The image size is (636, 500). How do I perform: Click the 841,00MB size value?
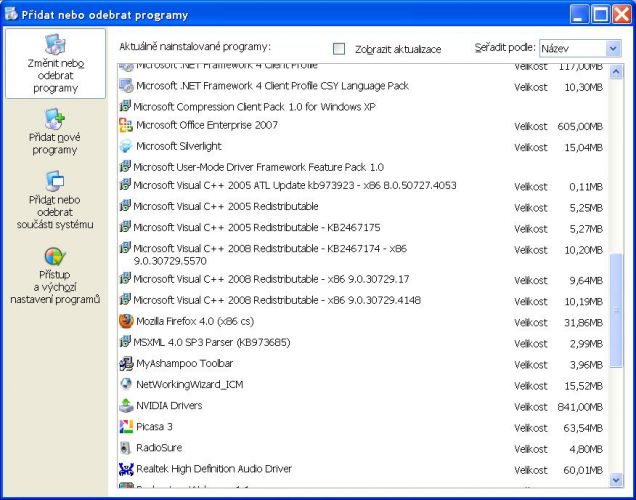[x=580, y=407]
